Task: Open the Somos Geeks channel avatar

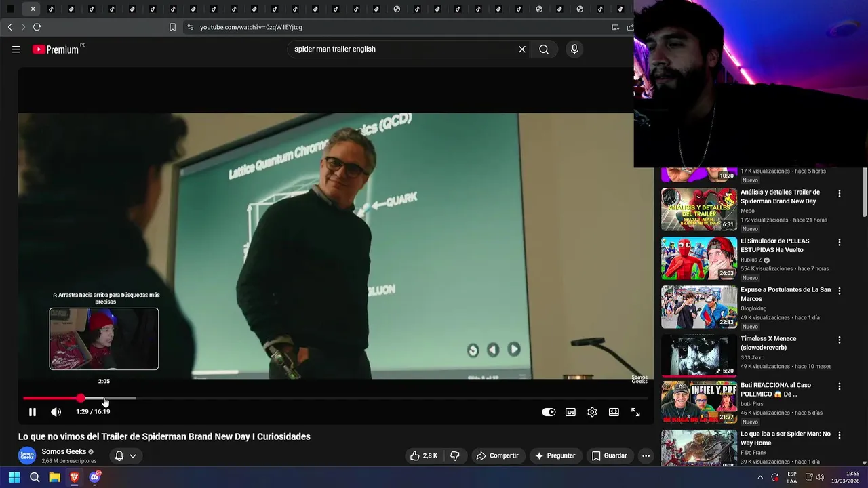Action: point(27,455)
